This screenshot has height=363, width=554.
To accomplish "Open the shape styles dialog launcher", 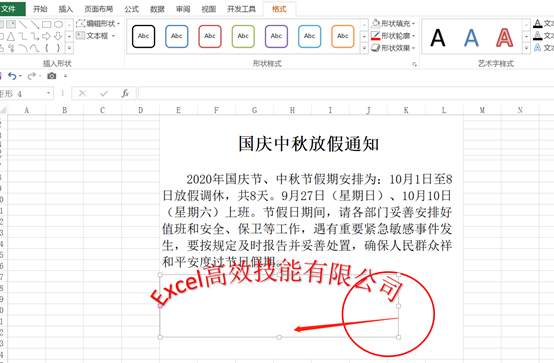I will click(415, 64).
